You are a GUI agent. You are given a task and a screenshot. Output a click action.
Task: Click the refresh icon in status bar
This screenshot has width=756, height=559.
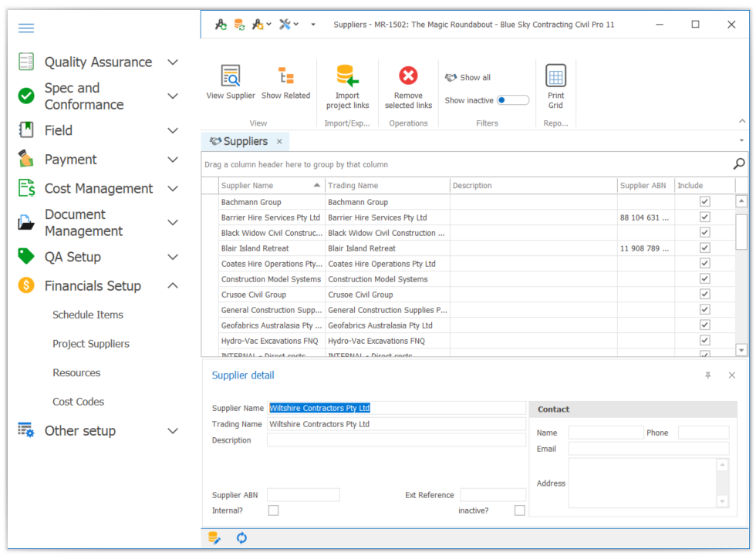[x=241, y=538]
